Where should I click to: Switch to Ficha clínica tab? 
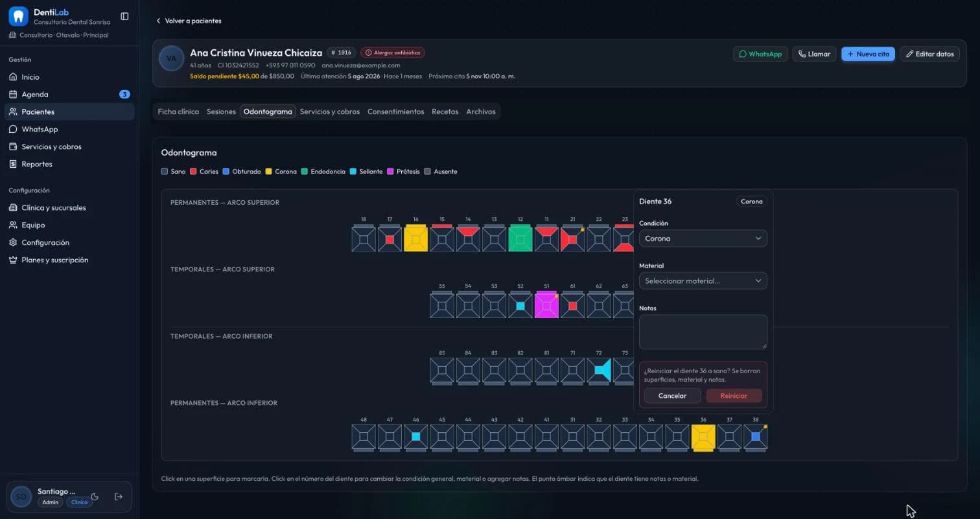tap(178, 111)
